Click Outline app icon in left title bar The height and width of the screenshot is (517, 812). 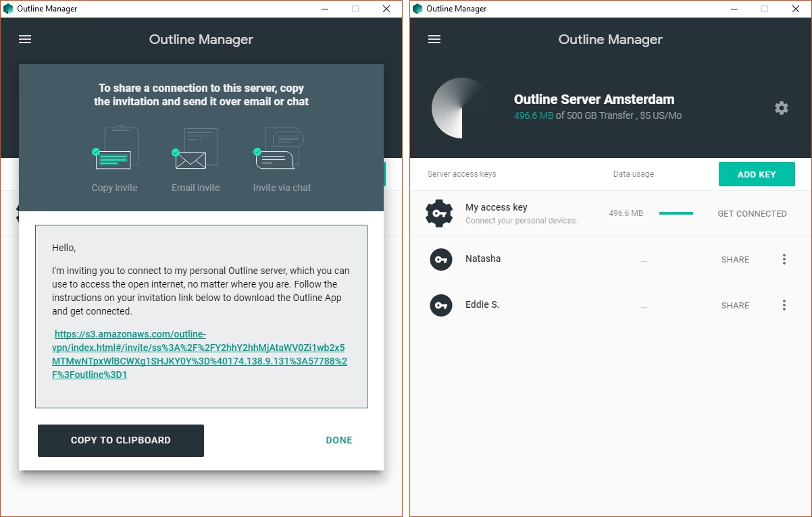(8, 9)
